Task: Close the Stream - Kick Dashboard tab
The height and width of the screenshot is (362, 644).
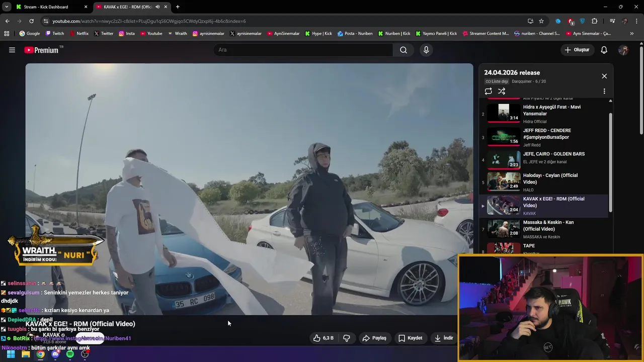Action: coord(86,7)
